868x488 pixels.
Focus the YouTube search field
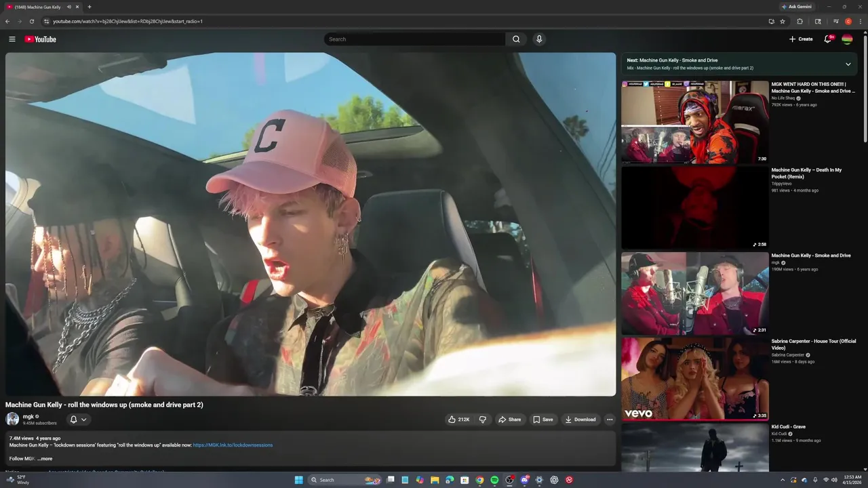(x=414, y=39)
